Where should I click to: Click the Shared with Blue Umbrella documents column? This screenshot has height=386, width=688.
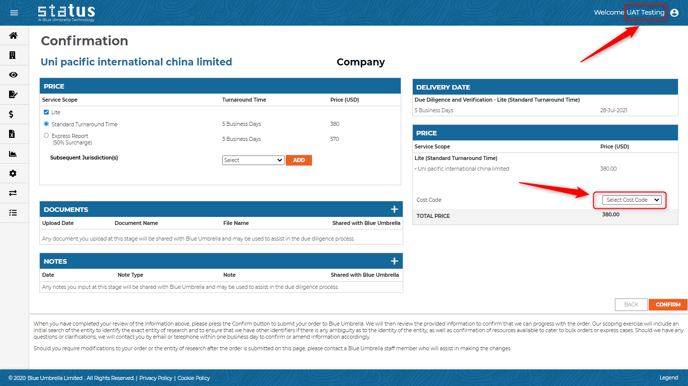pos(366,223)
